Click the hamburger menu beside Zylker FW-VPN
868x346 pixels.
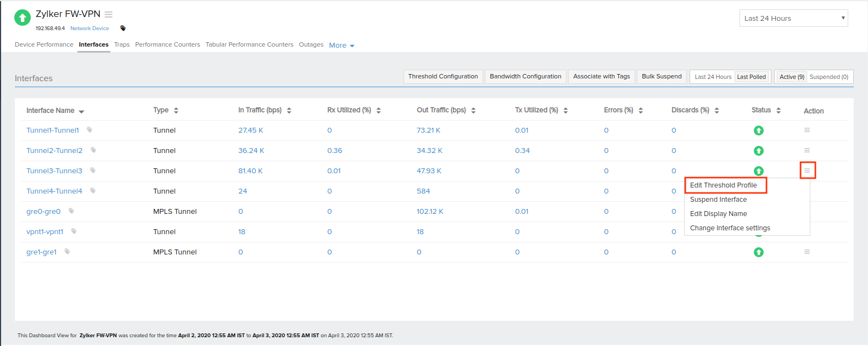(109, 14)
